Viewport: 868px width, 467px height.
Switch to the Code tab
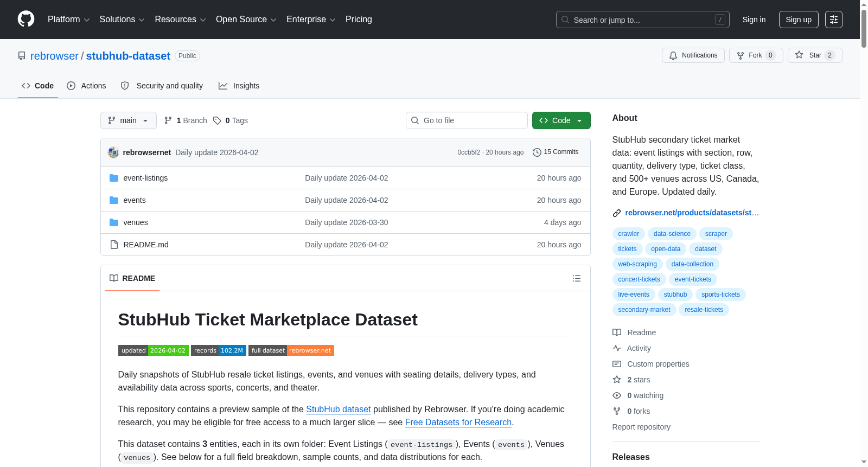[38, 86]
